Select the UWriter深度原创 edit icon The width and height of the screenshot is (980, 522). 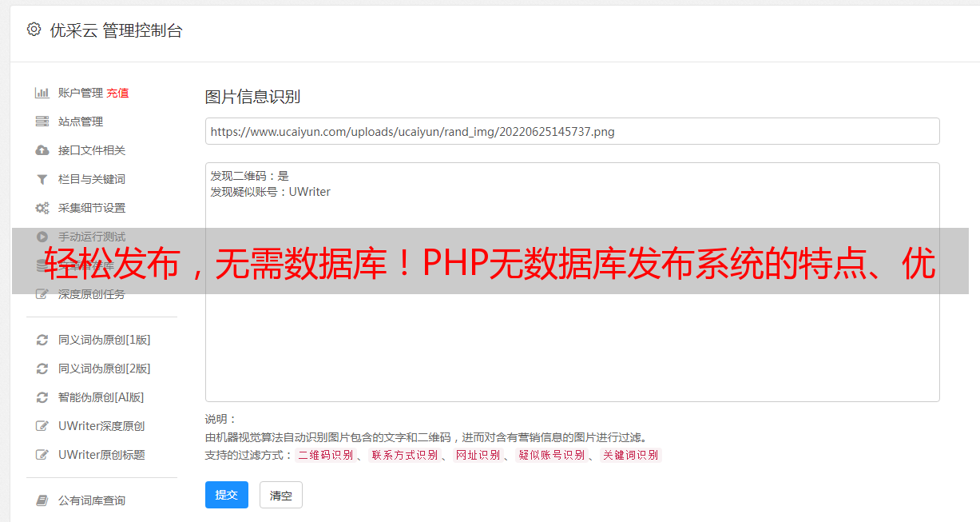tap(42, 426)
